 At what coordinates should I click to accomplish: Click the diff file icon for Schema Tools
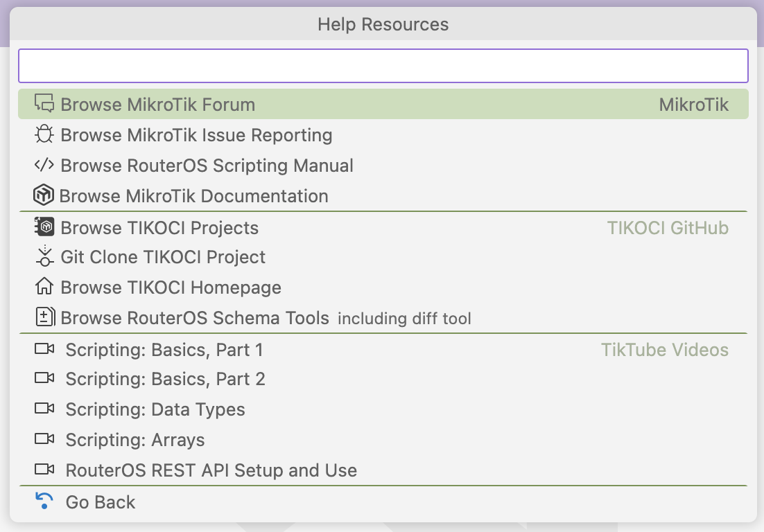(x=45, y=317)
